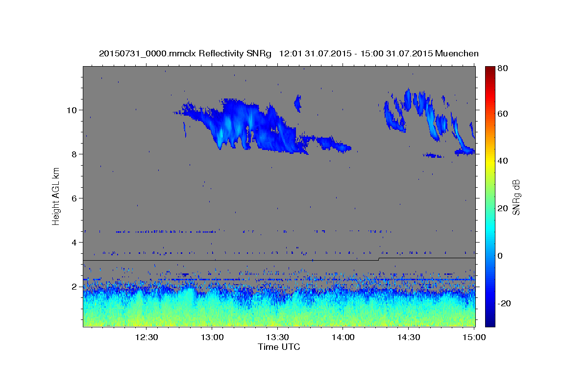588x392 pixels.
Task: Click the colorbar value 0
Action: click(x=501, y=255)
